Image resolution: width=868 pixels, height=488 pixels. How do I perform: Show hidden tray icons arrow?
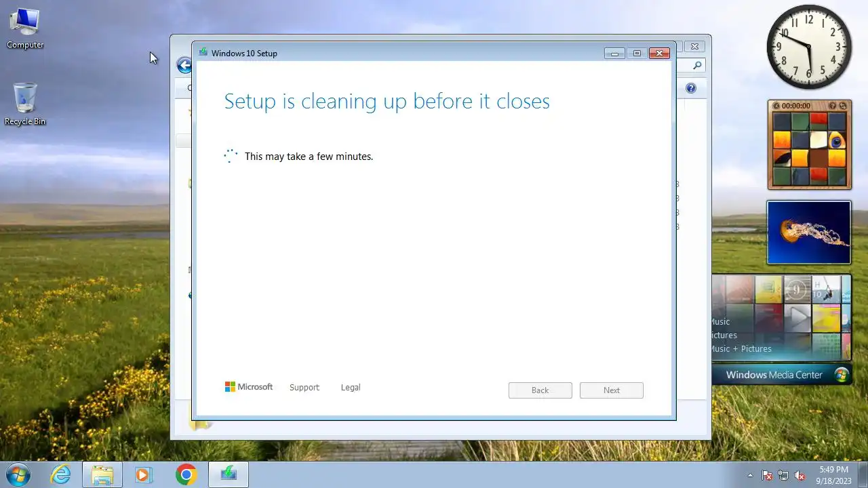(750, 475)
